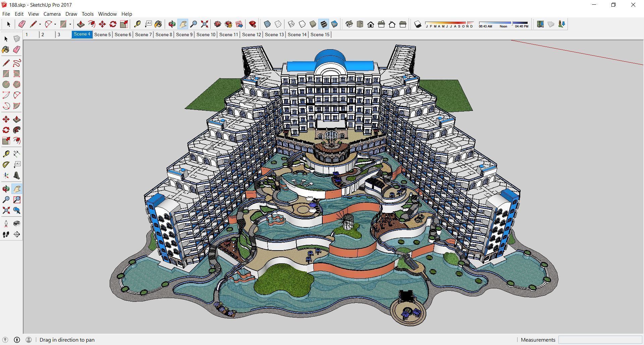Toggle Show/Hide Shadows button
644x345 pixels.
418,24
